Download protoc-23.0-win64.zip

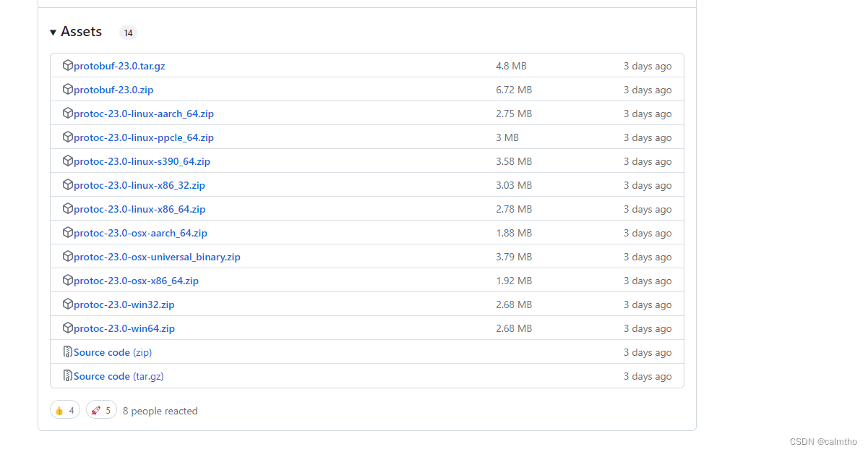(124, 328)
